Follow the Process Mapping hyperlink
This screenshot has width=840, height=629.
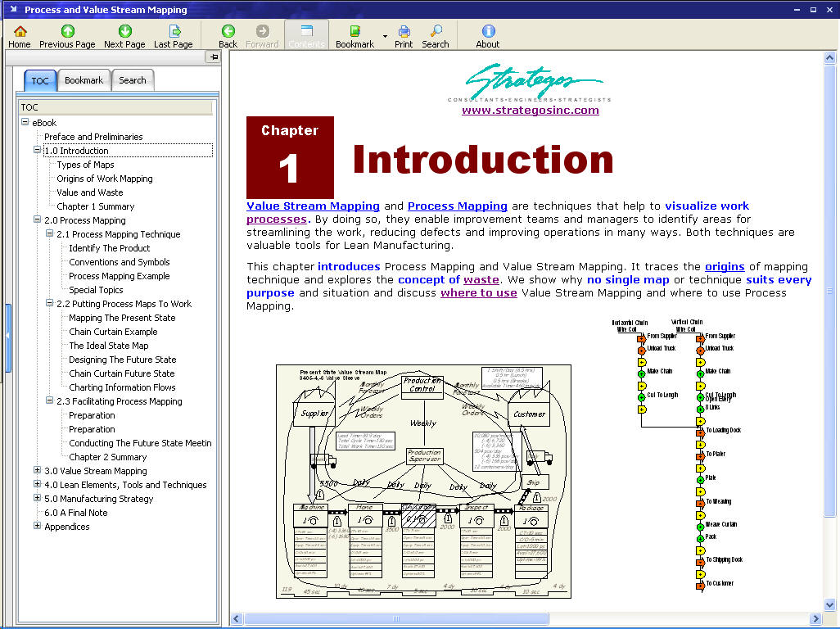(458, 206)
